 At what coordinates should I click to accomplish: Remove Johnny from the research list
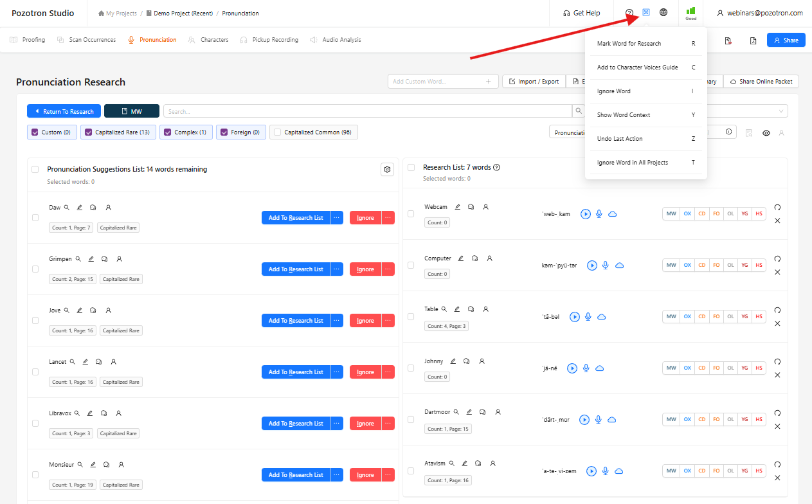777,375
